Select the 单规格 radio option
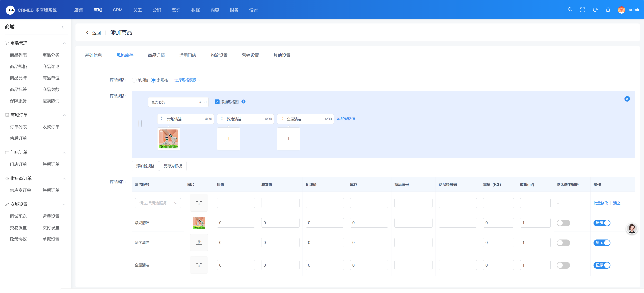 pos(134,80)
